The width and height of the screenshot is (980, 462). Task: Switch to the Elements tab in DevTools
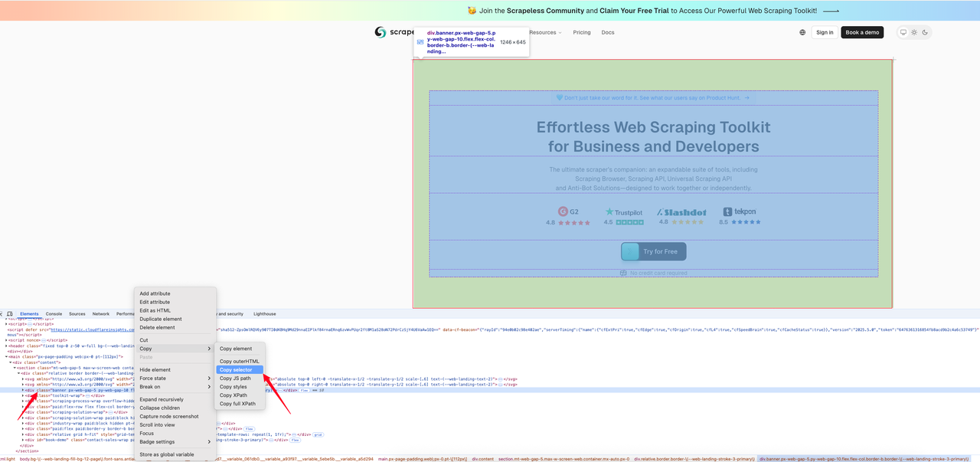pyautogui.click(x=29, y=314)
